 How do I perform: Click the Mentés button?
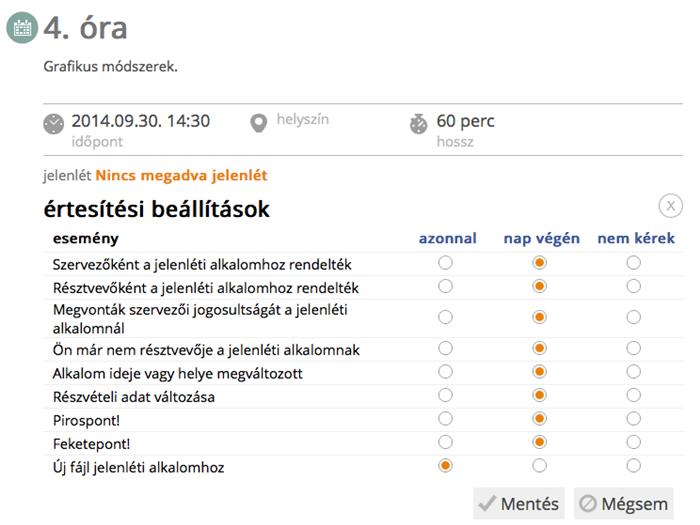click(x=518, y=503)
